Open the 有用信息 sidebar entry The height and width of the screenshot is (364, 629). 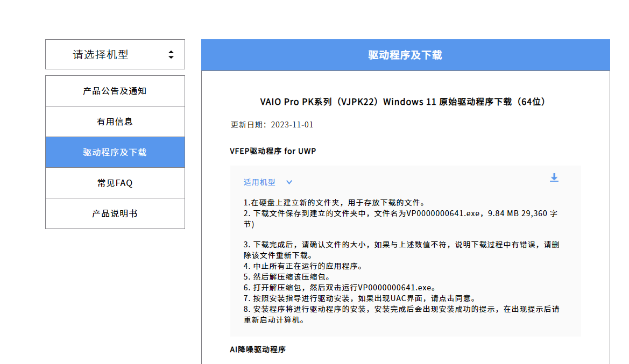coord(115,121)
